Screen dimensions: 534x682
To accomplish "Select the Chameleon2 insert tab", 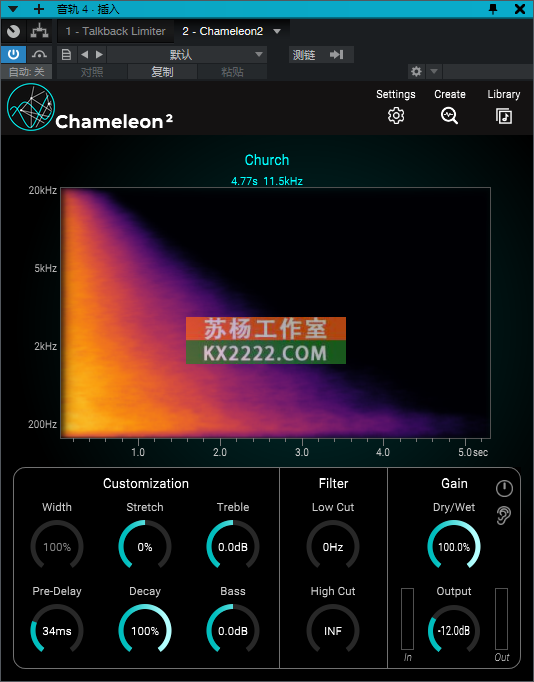I will pos(223,31).
